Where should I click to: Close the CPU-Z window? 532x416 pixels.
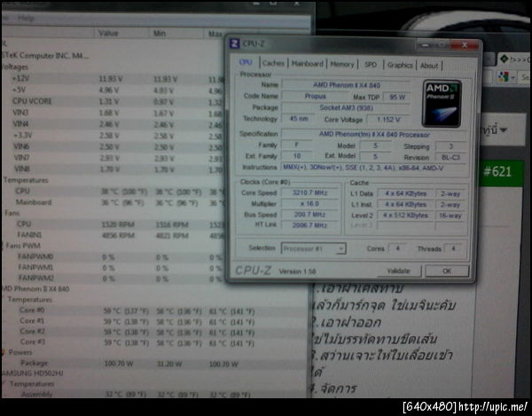click(465, 44)
